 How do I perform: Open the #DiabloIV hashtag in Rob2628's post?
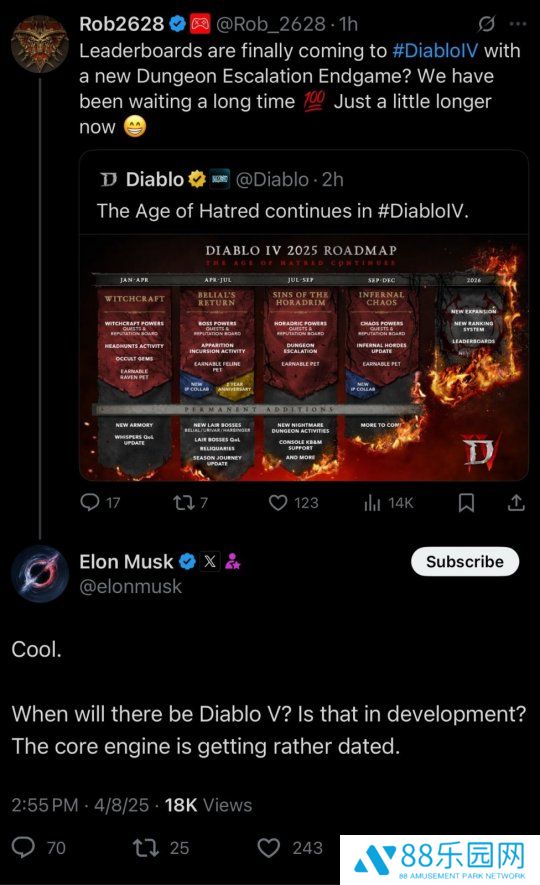(x=434, y=51)
